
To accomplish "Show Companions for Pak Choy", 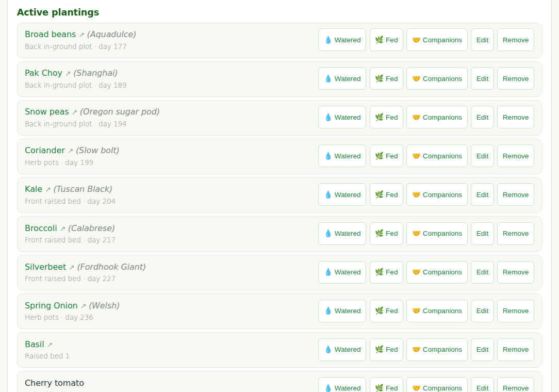I will pyautogui.click(x=437, y=78).
